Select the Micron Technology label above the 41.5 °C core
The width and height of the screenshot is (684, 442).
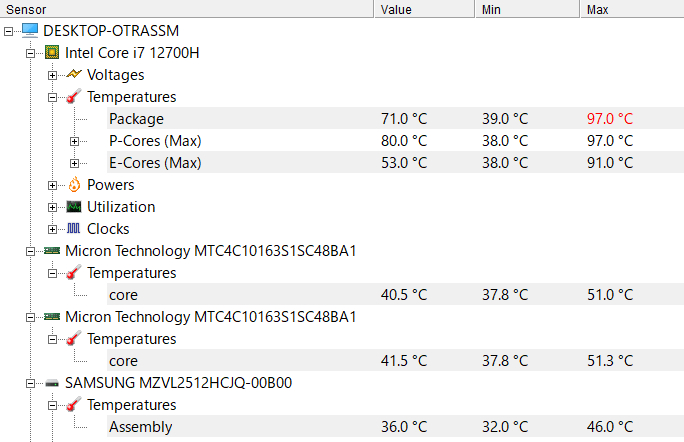211,316
